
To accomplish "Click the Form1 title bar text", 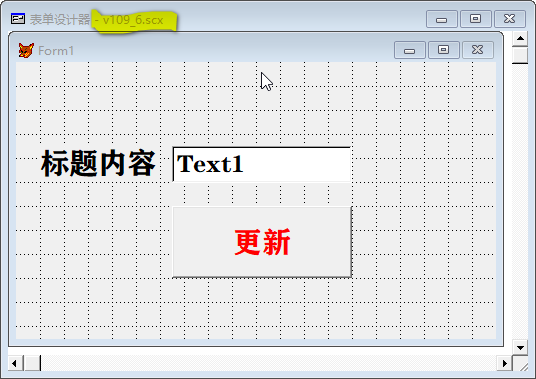I will point(56,51).
